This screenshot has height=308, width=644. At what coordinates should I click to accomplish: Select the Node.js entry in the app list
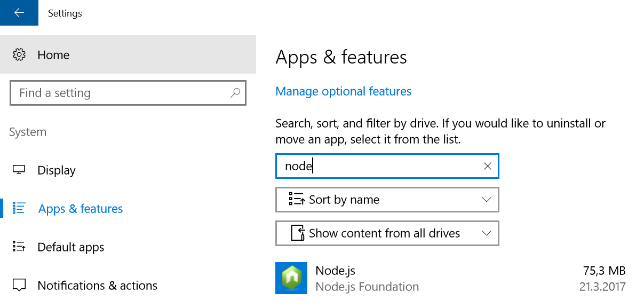451,278
